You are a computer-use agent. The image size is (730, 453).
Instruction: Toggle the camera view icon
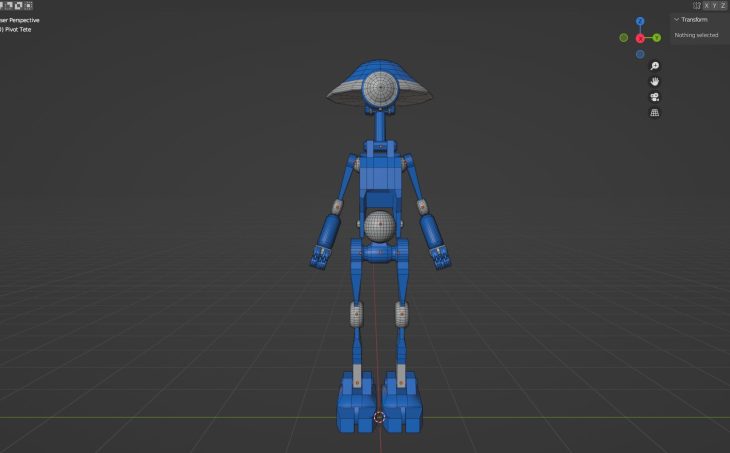tap(654, 97)
